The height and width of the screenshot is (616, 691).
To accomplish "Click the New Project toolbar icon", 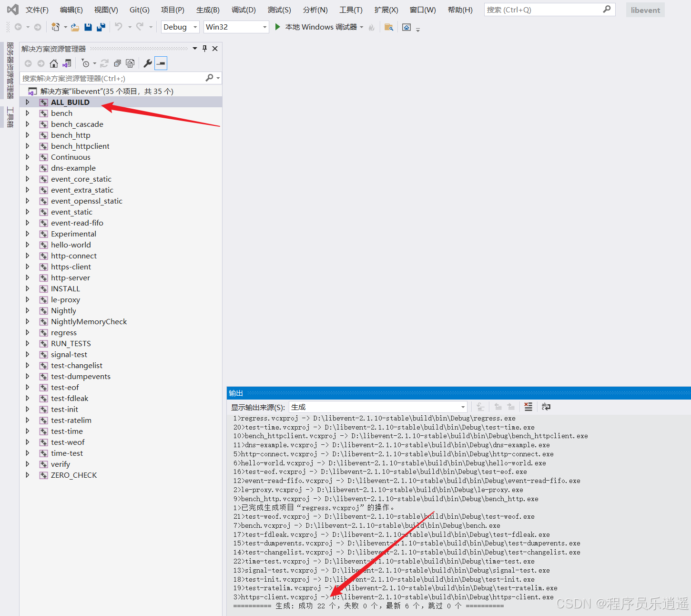I will tap(56, 27).
